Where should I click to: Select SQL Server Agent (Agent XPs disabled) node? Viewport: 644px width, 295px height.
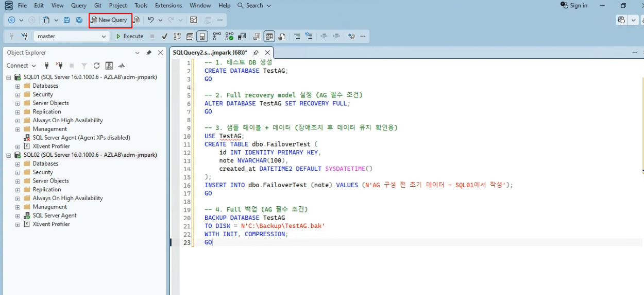pos(81,138)
